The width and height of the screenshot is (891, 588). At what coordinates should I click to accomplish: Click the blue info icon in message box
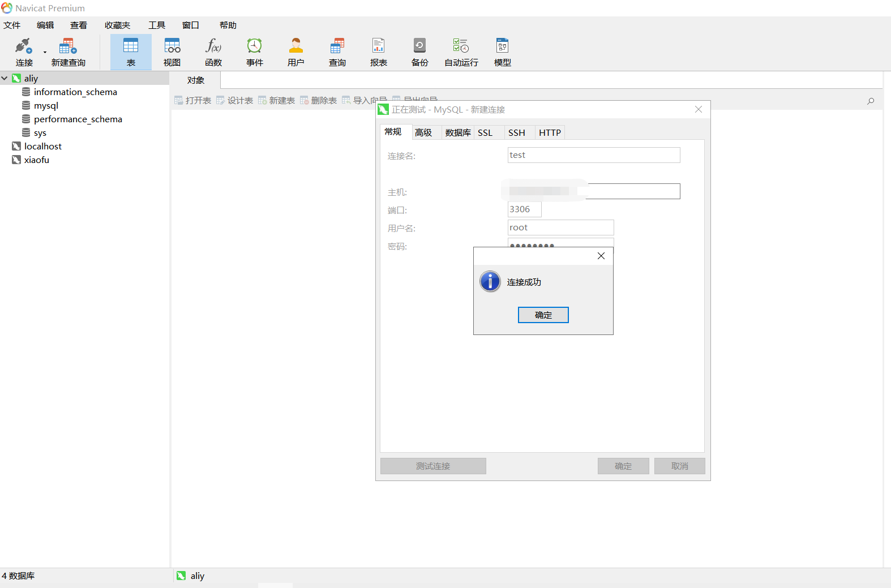pyautogui.click(x=490, y=281)
